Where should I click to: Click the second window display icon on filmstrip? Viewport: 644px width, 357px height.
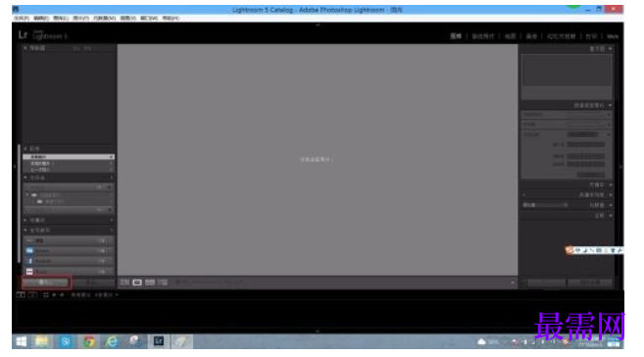[x=32, y=295]
